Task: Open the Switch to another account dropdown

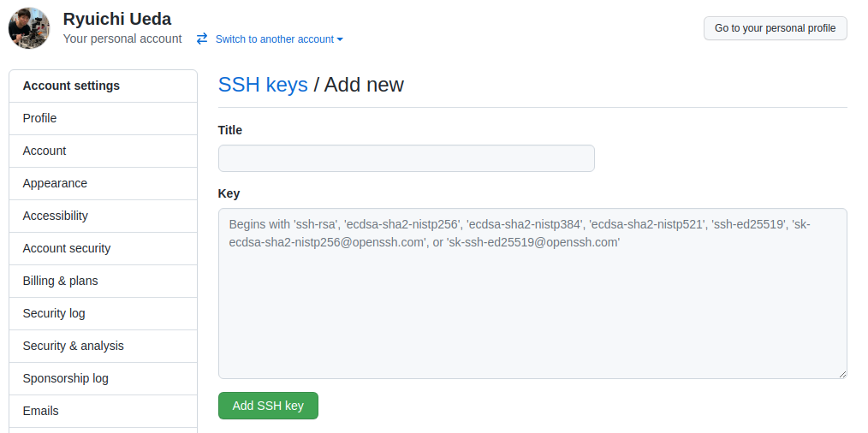Action: tap(279, 39)
